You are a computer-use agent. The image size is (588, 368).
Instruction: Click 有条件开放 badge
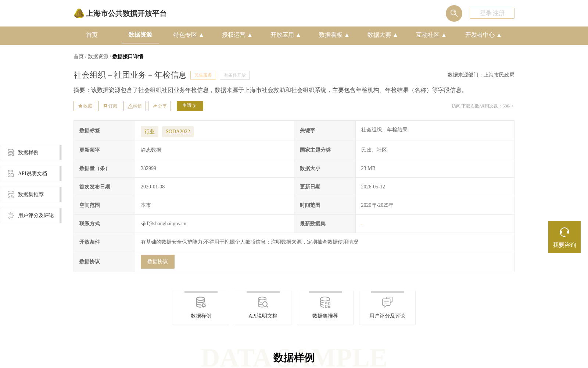[x=235, y=75]
